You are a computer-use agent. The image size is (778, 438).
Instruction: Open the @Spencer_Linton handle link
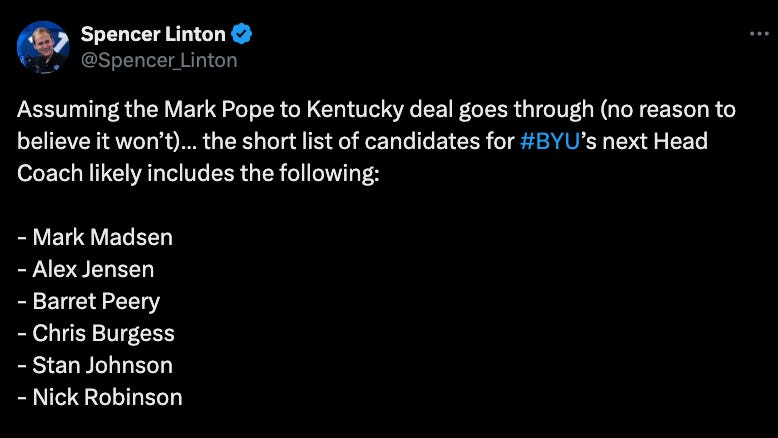pos(159,60)
